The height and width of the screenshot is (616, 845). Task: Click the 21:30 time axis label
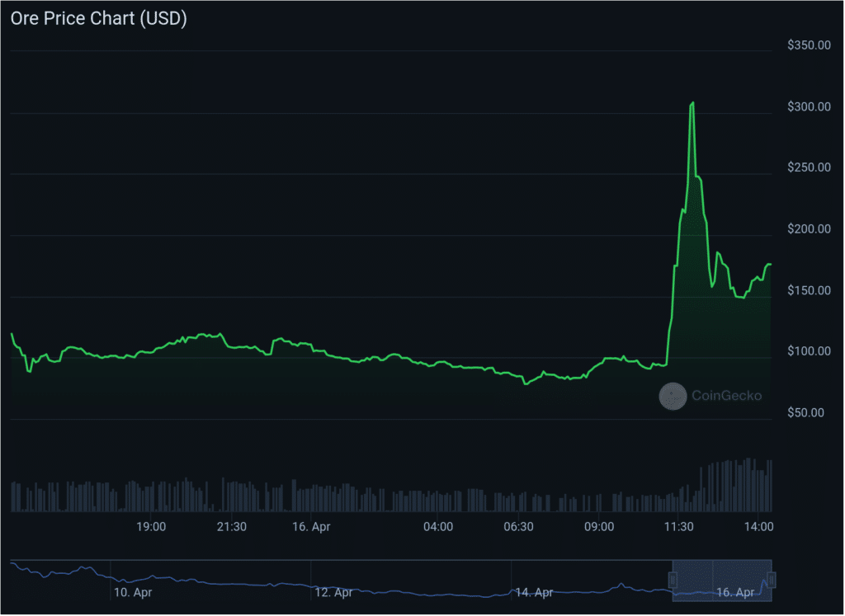click(231, 526)
